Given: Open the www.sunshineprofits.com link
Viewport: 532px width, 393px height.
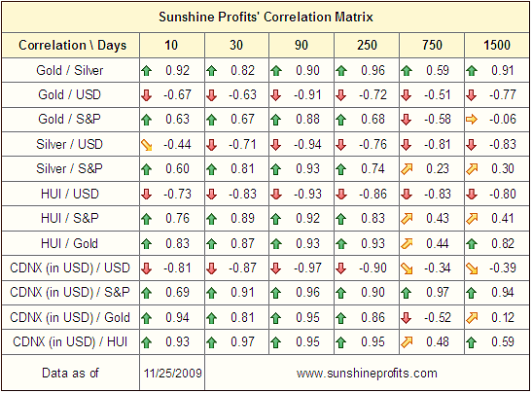Looking at the screenshot, I should click(367, 374).
